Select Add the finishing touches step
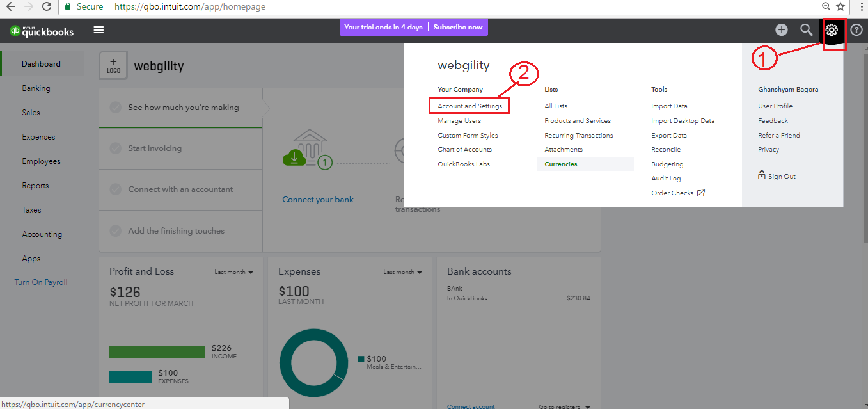868x409 pixels. (x=181, y=231)
